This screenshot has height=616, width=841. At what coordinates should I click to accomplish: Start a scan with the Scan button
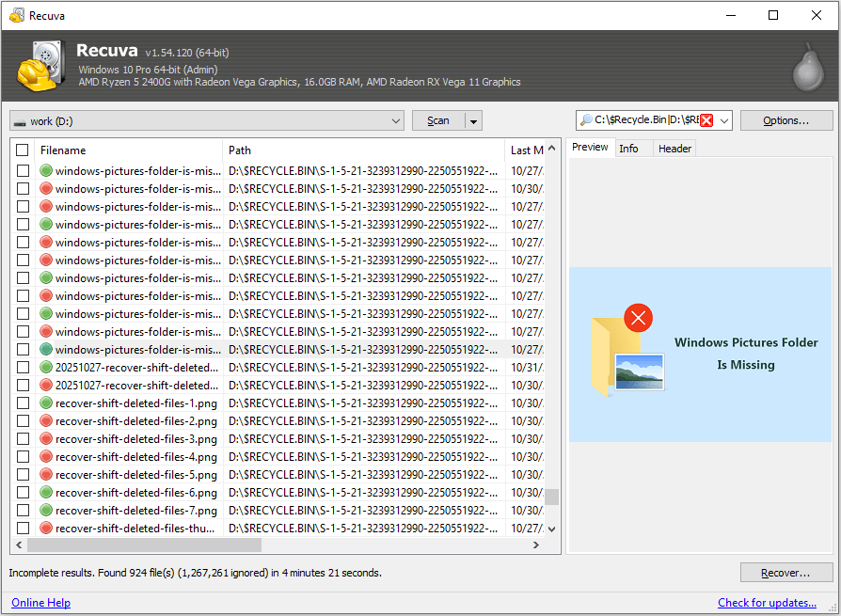[438, 121]
